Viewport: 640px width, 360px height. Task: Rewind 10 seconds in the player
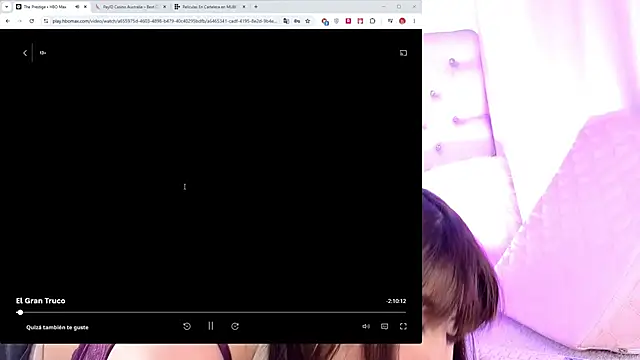187,326
